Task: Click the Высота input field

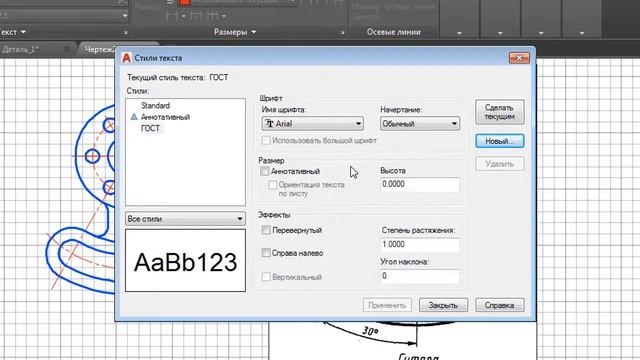Action: click(x=420, y=184)
